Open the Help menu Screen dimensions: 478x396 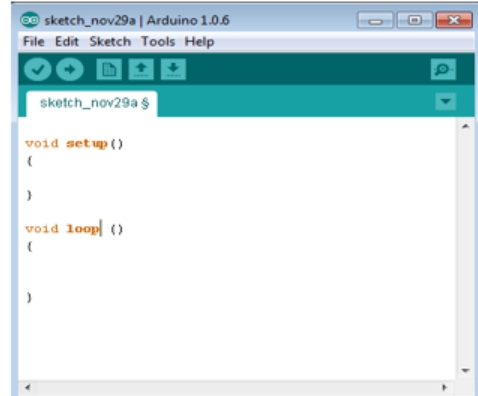click(x=199, y=42)
